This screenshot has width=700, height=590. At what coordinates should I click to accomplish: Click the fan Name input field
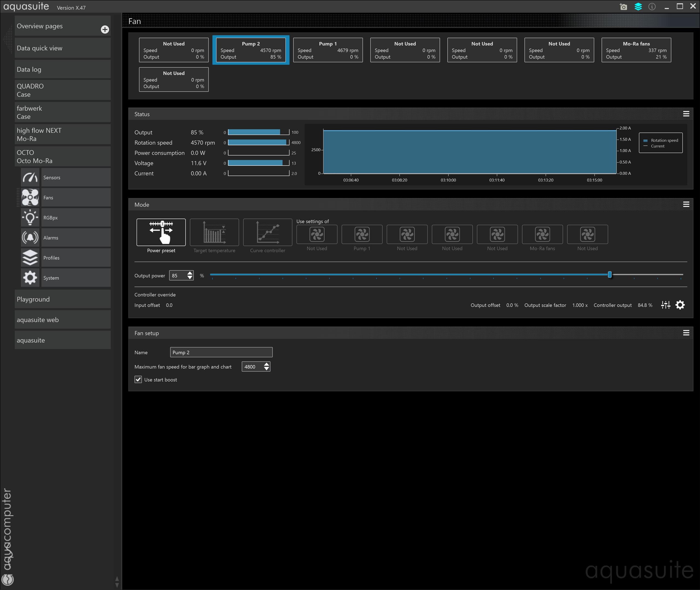221,352
